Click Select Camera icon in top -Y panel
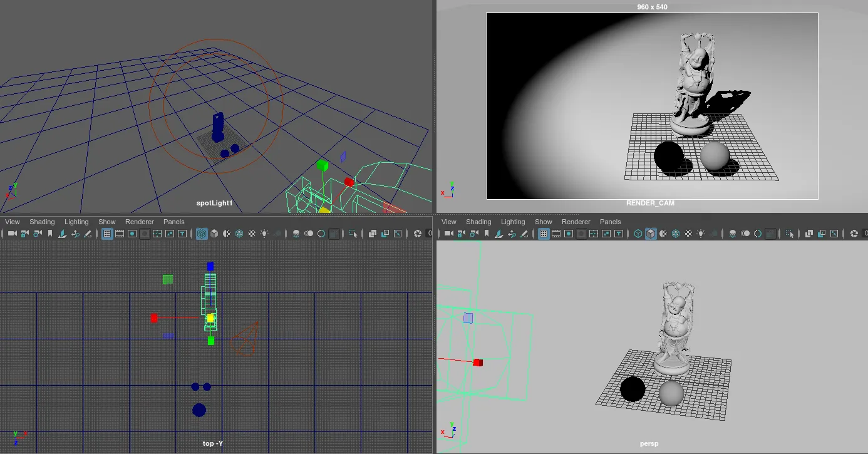 [x=12, y=234]
